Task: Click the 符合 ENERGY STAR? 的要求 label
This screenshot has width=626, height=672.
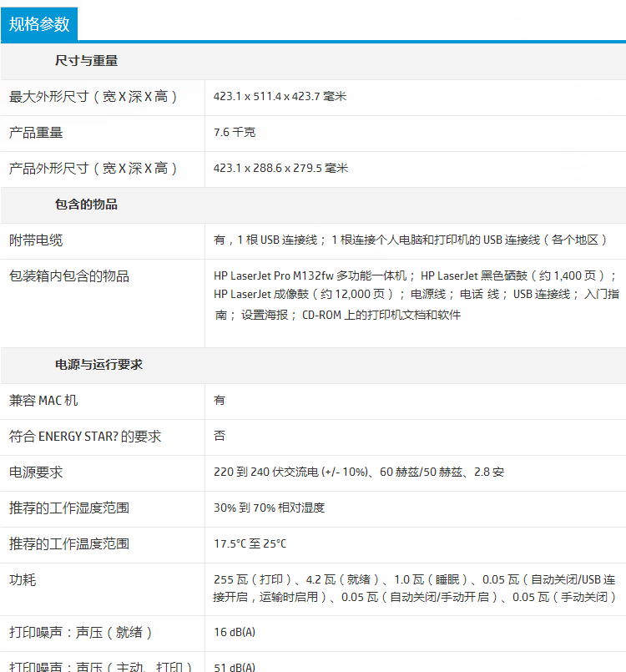Action: point(85,437)
